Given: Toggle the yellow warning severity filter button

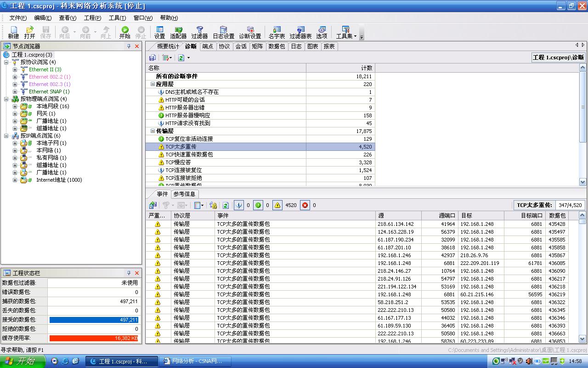Looking at the screenshot, I should [x=277, y=205].
